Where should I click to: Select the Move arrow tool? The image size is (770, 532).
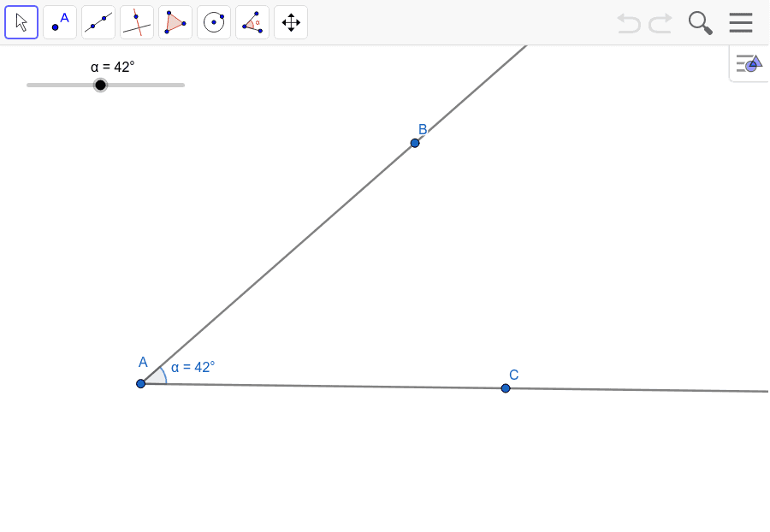tap(21, 22)
